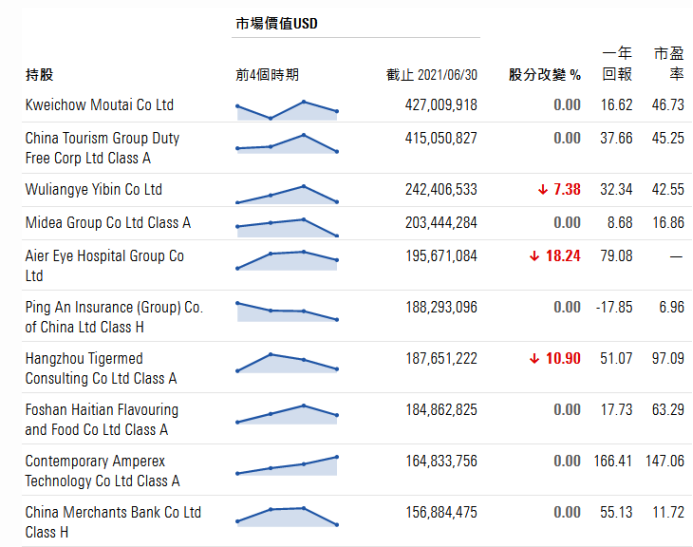Image resolution: width=693 pixels, height=547 pixels.
Task: Click the Kweichow Moutai sparkline chart
Action: pos(287,110)
